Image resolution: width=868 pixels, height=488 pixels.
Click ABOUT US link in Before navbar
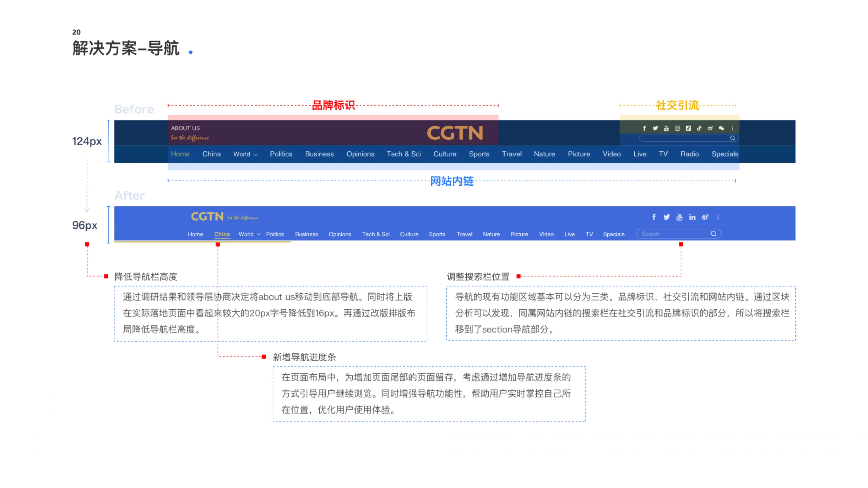pos(185,128)
